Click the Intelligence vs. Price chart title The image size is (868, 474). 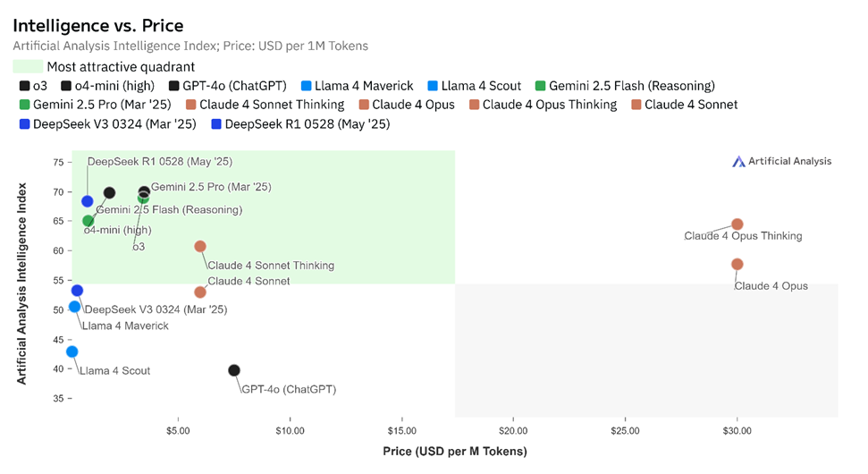click(x=98, y=26)
